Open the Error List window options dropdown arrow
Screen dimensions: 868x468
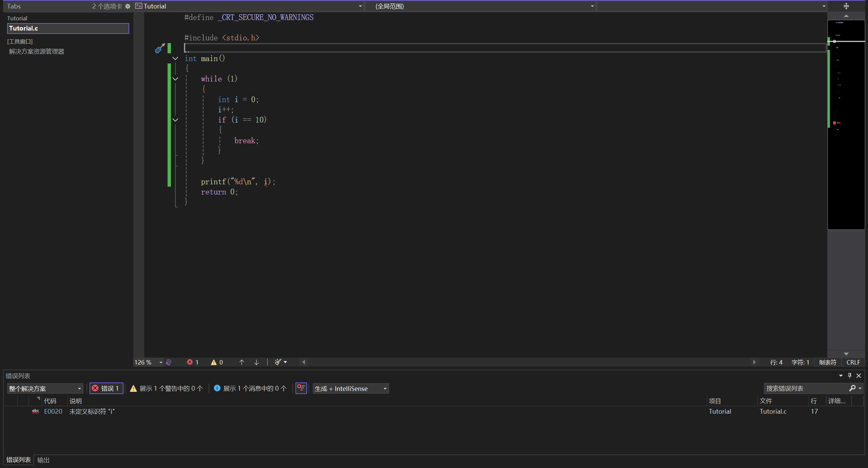tap(841, 375)
